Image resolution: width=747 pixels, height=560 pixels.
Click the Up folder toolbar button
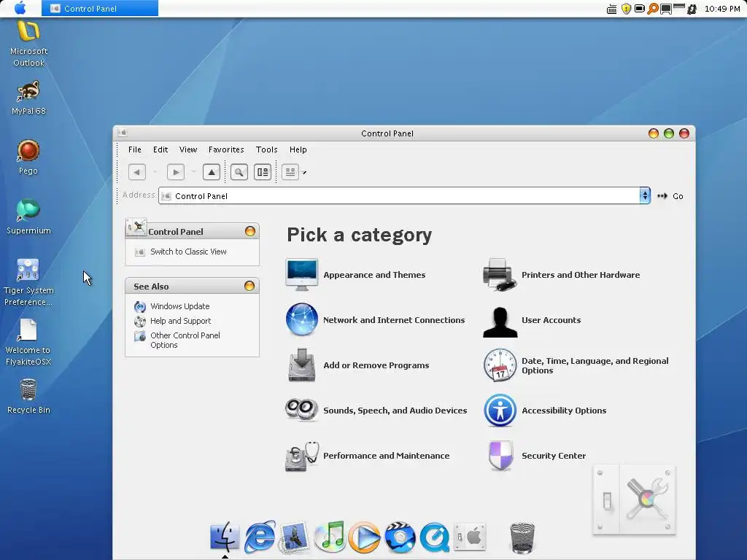tap(211, 172)
